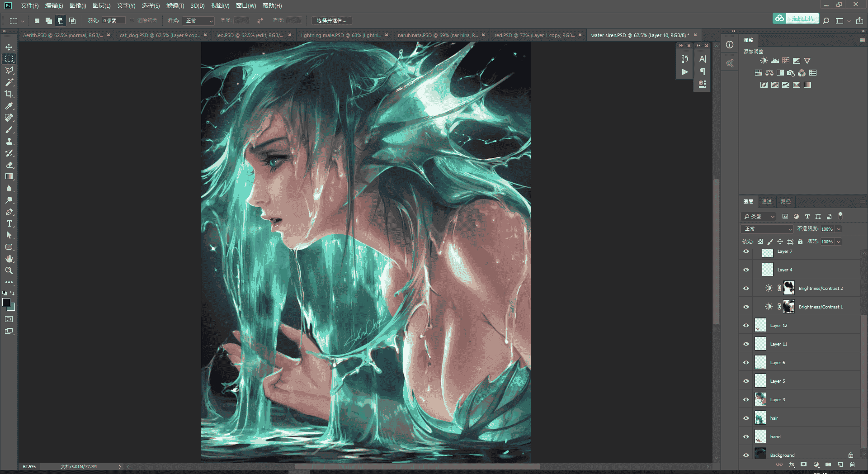This screenshot has width=868, height=474.
Task: Select the Horizontal Type tool
Action: (x=9, y=223)
